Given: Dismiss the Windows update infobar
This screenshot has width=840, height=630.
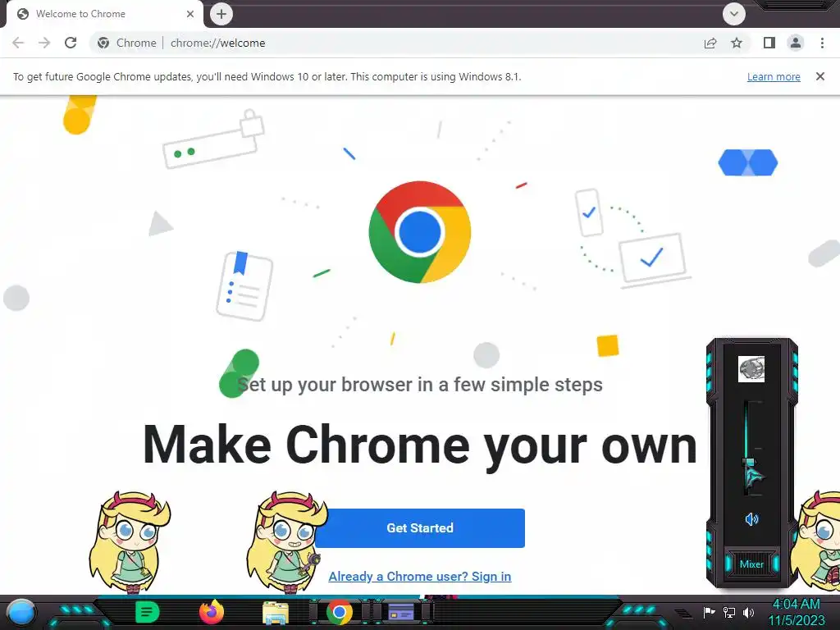Looking at the screenshot, I should 820,76.
